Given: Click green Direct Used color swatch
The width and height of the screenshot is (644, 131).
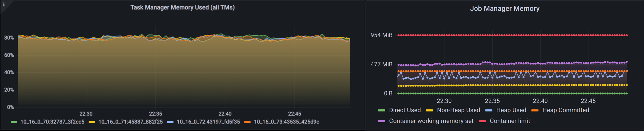Looking at the screenshot, I should (x=382, y=111).
